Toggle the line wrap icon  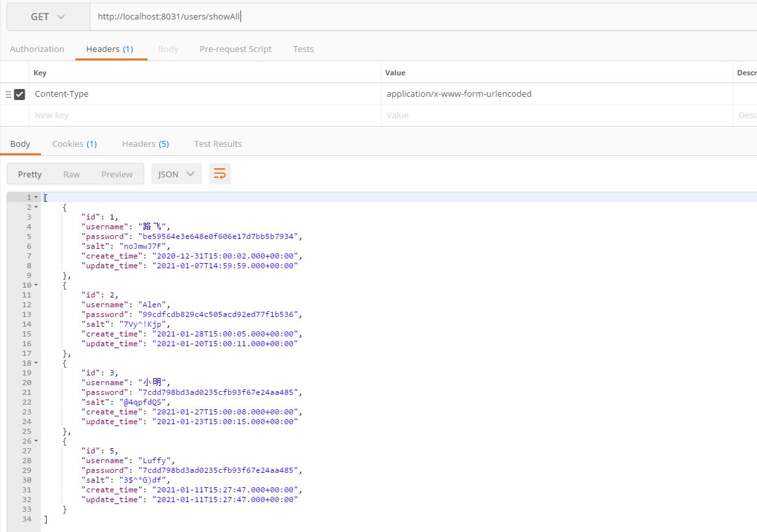(x=220, y=174)
